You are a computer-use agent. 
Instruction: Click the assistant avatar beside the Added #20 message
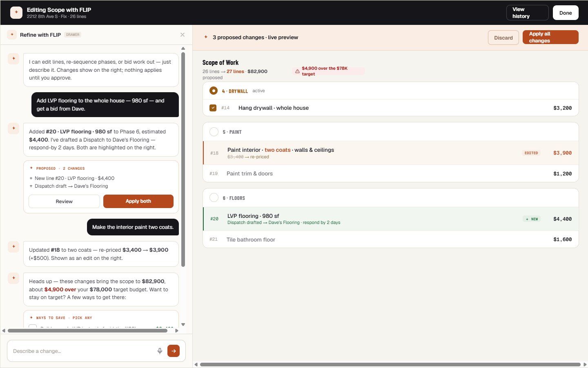pyautogui.click(x=13, y=129)
